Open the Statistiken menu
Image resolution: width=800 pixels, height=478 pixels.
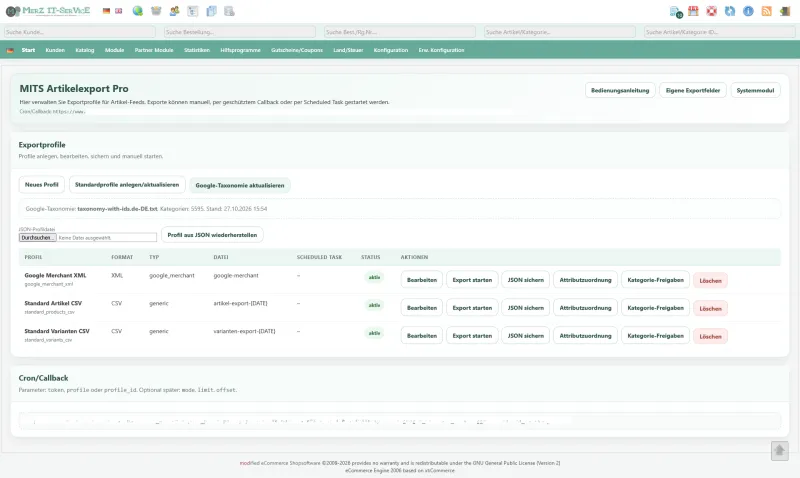click(x=197, y=50)
